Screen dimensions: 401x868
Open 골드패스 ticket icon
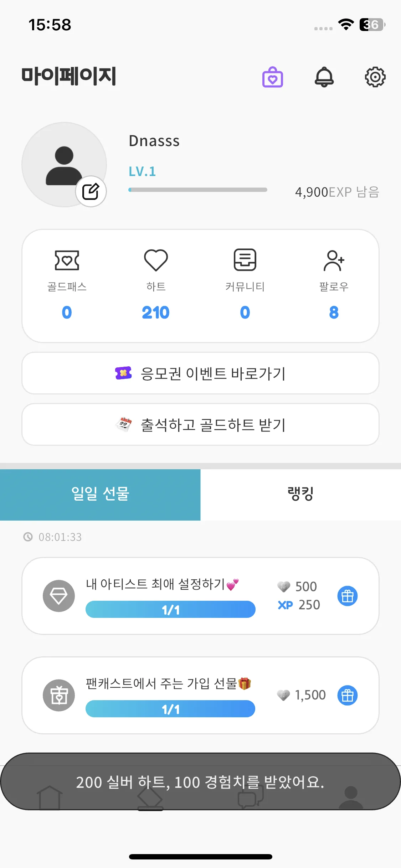[x=67, y=260]
